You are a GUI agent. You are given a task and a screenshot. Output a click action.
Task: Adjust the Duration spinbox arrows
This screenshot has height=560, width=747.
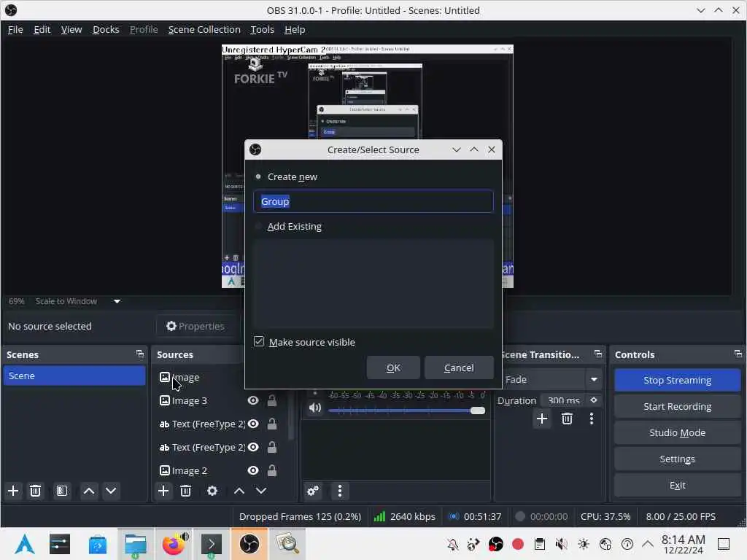coord(594,400)
